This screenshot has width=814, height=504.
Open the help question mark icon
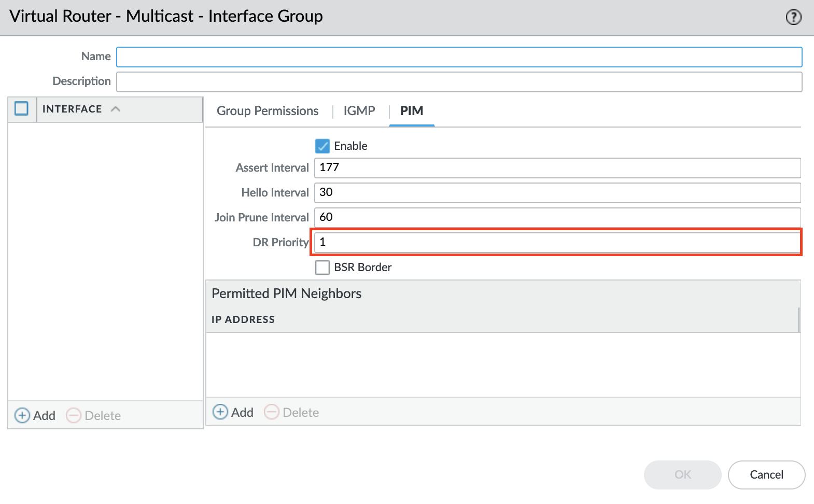click(793, 17)
